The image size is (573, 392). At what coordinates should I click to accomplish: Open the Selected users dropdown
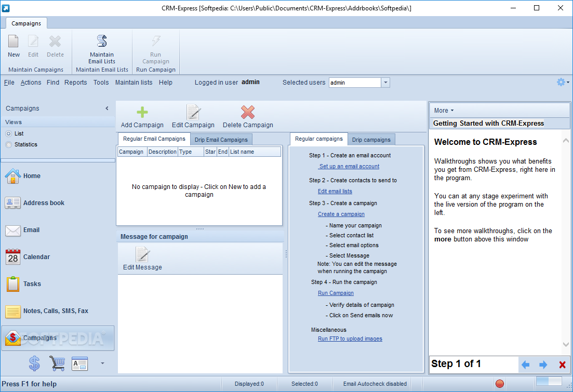coord(385,83)
